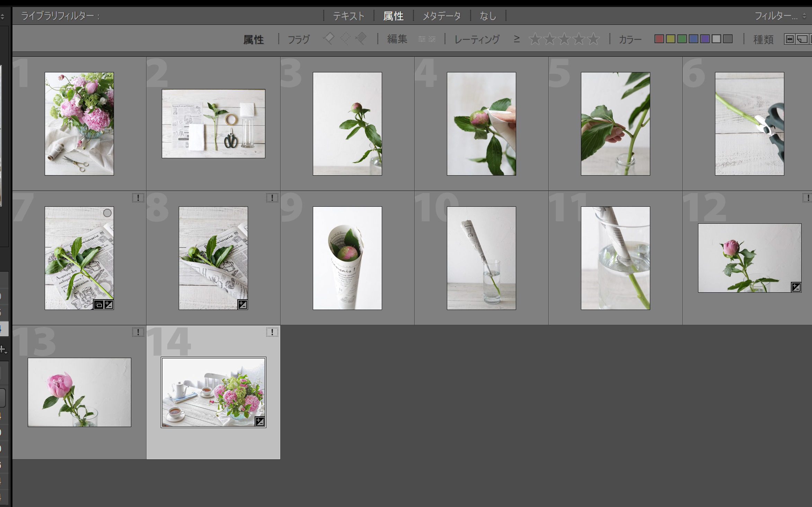Click the カラー label
Viewport: 812px width, 507px height.
click(x=630, y=39)
